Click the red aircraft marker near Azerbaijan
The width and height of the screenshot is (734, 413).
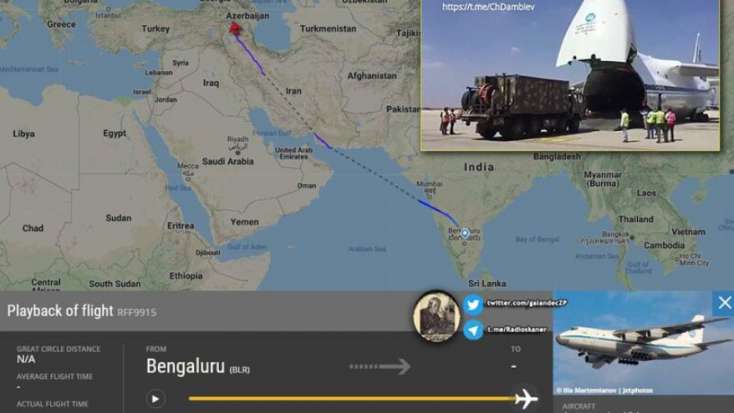[x=235, y=28]
